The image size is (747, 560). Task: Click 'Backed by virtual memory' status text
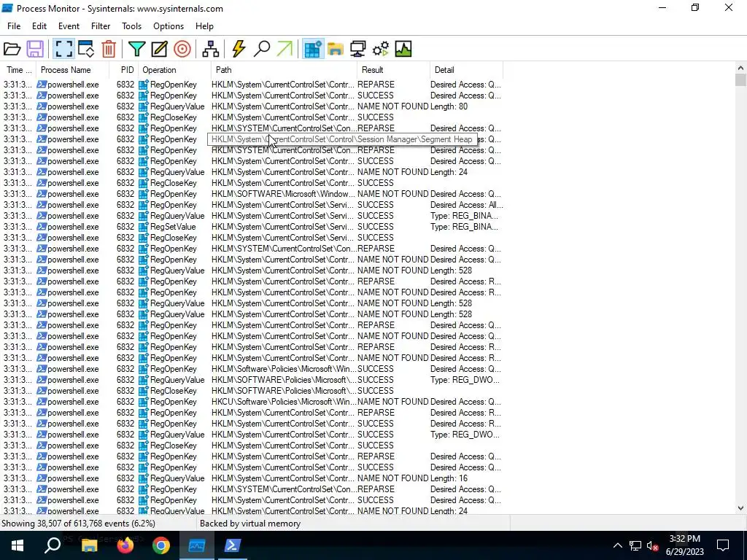click(x=250, y=524)
